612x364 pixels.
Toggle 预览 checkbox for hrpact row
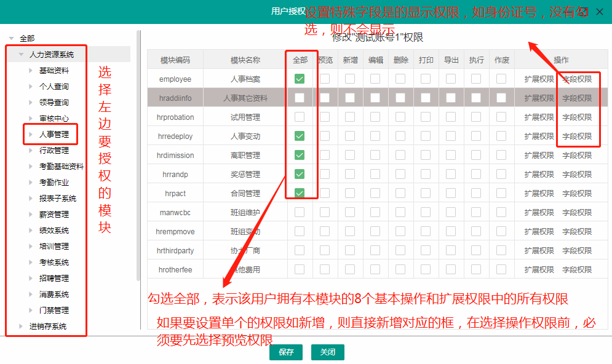325,193
